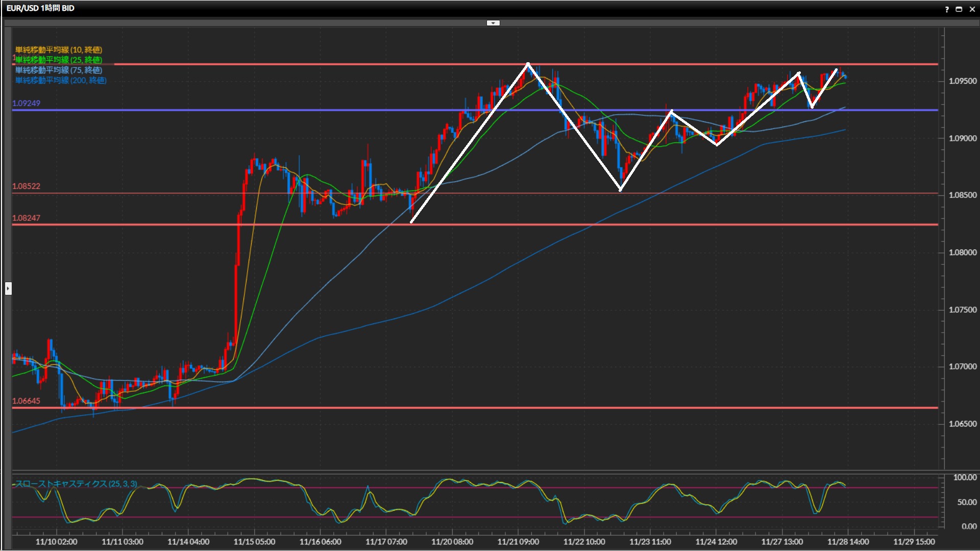This screenshot has height=551, width=980.
Task: Select the white zigzag trend line
Action: [x=470, y=143]
